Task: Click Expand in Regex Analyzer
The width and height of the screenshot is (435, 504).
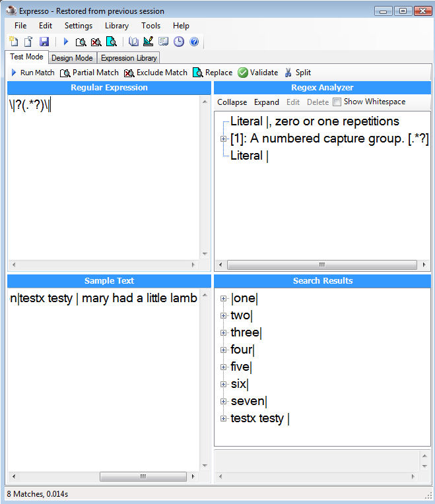Action: click(x=267, y=102)
